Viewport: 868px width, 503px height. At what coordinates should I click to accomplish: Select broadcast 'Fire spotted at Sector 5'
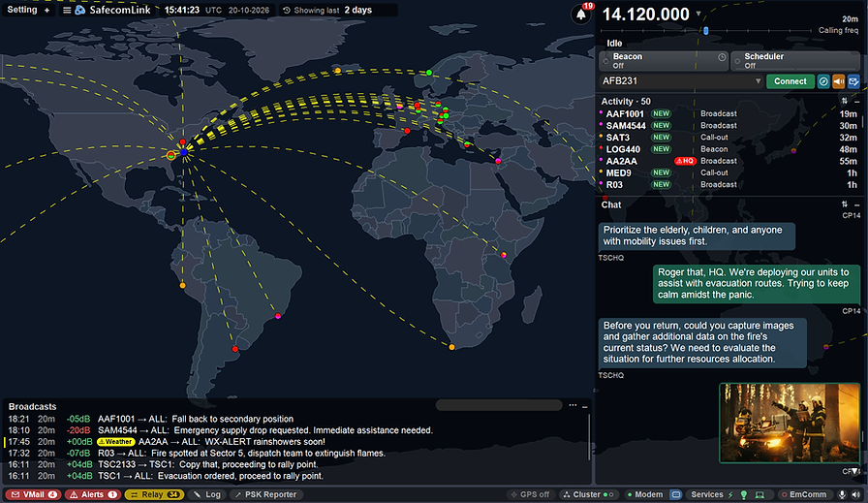(x=296, y=454)
